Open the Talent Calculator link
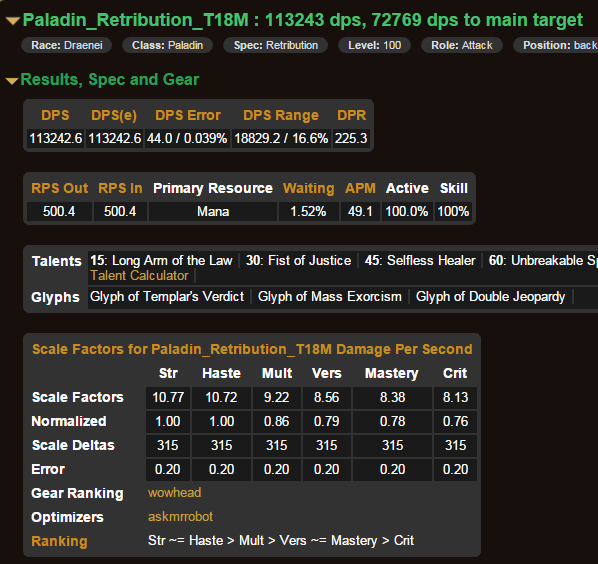Image resolution: width=598 pixels, height=564 pixels. [139, 276]
